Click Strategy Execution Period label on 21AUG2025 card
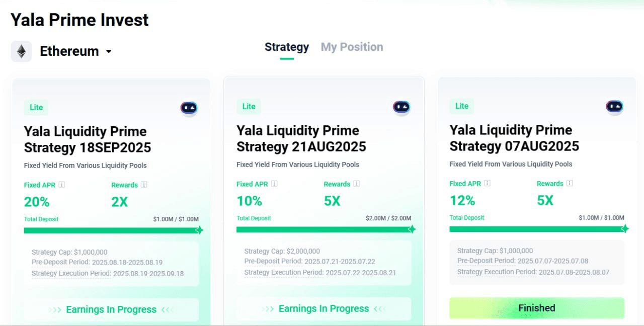Image resolution: width=644 pixels, height=326 pixels. [284, 272]
